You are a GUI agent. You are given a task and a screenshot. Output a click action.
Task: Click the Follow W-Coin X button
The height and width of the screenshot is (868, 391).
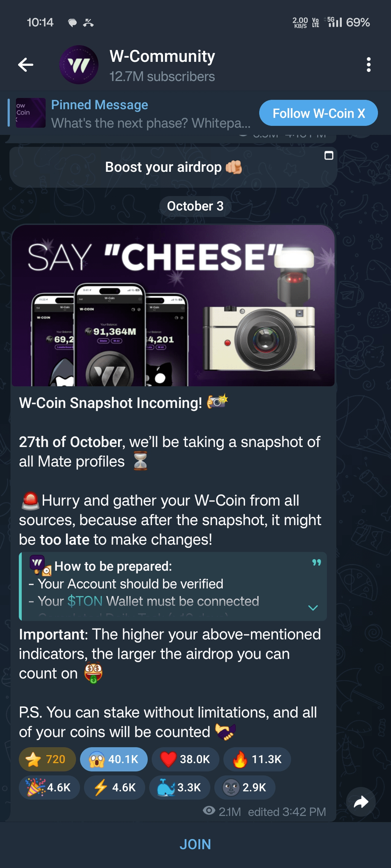click(x=319, y=113)
